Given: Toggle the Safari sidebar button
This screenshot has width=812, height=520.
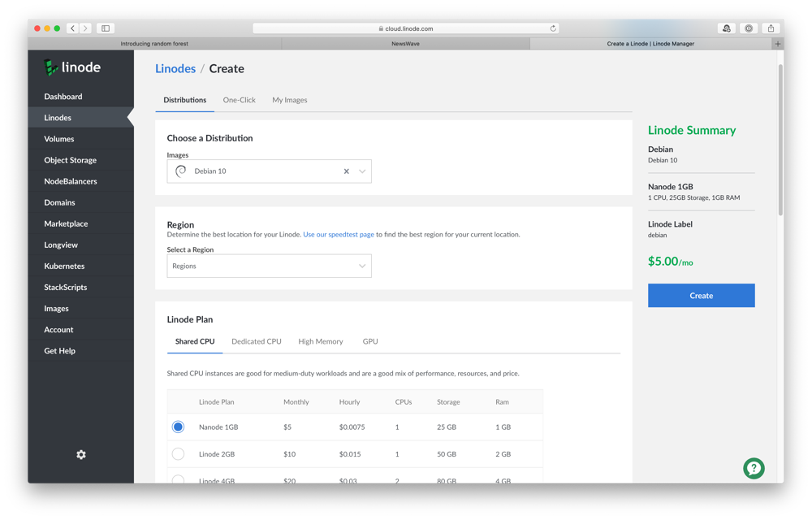Looking at the screenshot, I should [106, 28].
